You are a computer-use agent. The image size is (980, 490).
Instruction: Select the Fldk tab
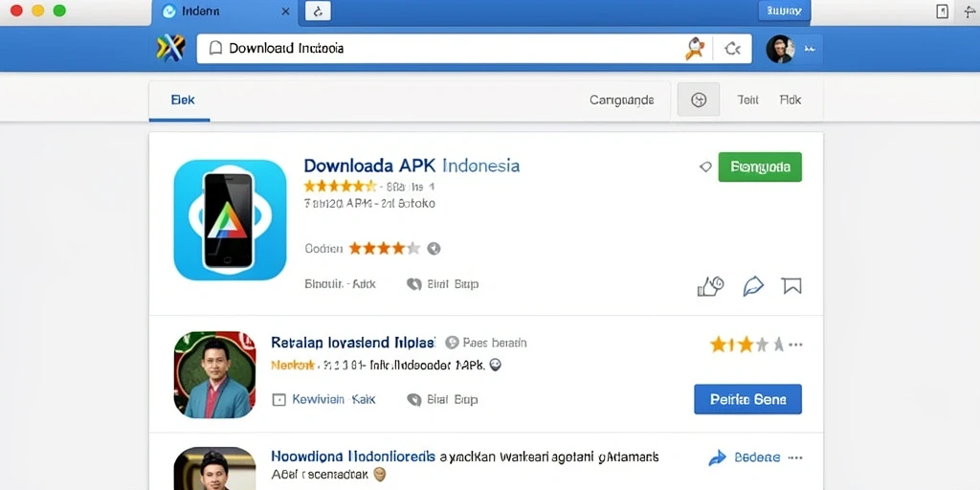[790, 100]
